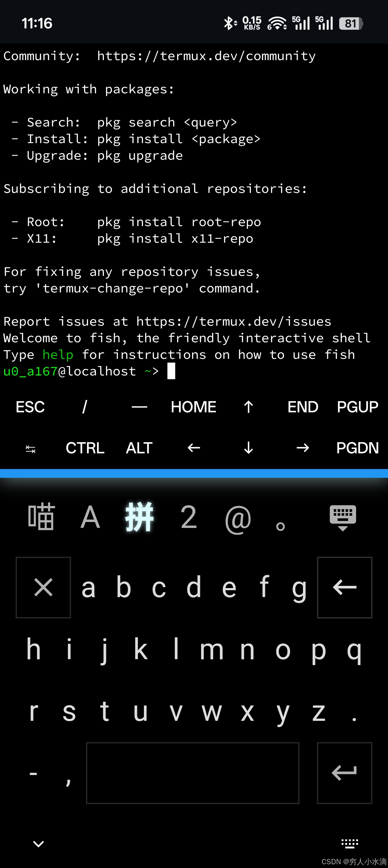388x868 pixels.
Task: Tap the HOME key
Action: tap(194, 407)
